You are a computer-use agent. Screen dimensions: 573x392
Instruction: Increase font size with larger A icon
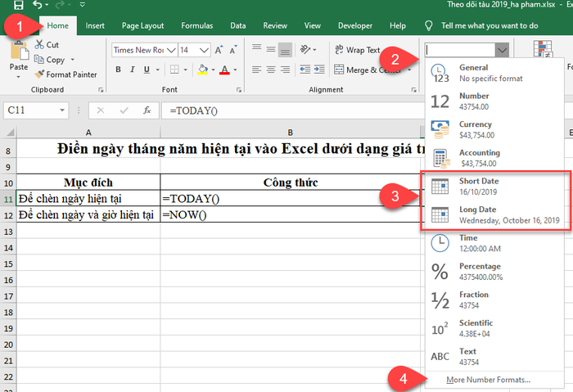point(219,50)
